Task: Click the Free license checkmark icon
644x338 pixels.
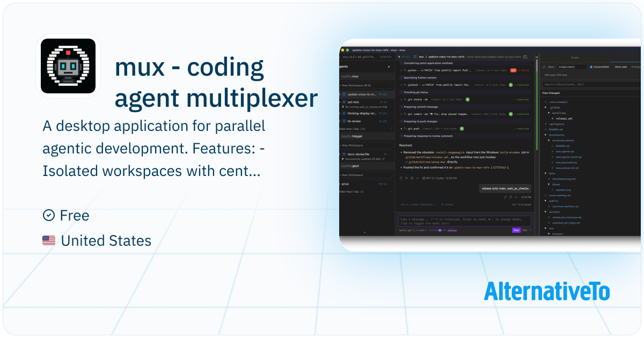Action: (x=48, y=215)
